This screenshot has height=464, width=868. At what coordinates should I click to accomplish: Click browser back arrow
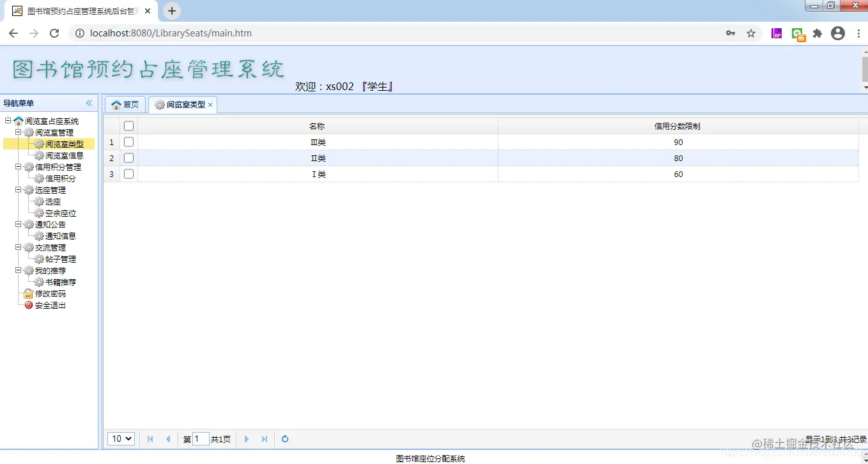click(13, 33)
